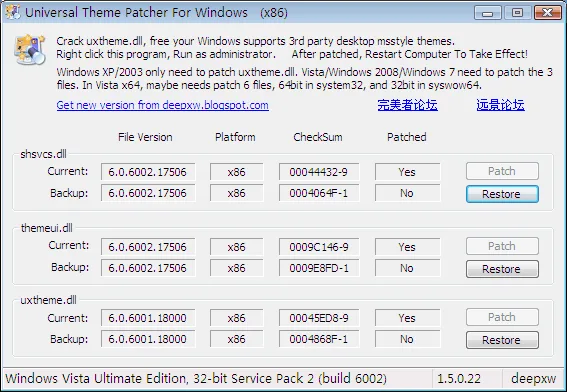567x392 pixels.
Task: Minimize the Universal Theme Patcher window
Action: point(487,13)
